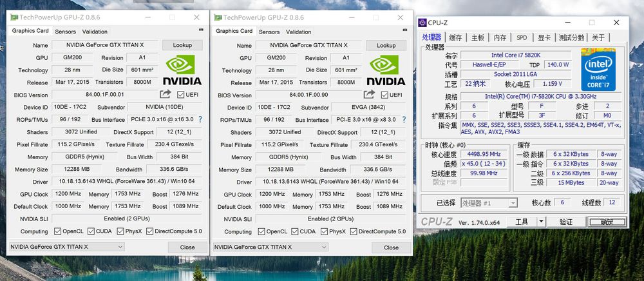Toggle PhysX checkbox in right GPU-Z window
Screen dimensions: 644x281
(x=324, y=232)
